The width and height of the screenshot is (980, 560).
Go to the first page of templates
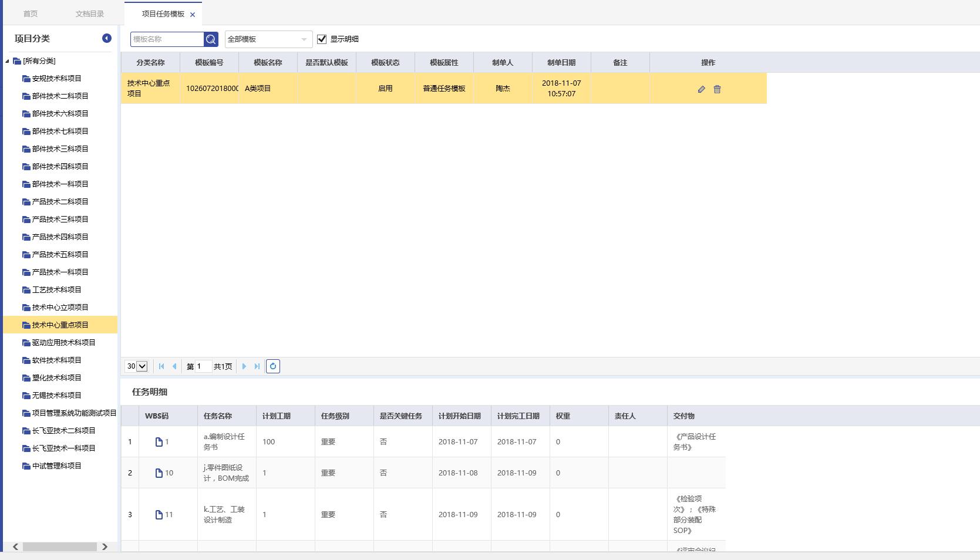pos(161,366)
